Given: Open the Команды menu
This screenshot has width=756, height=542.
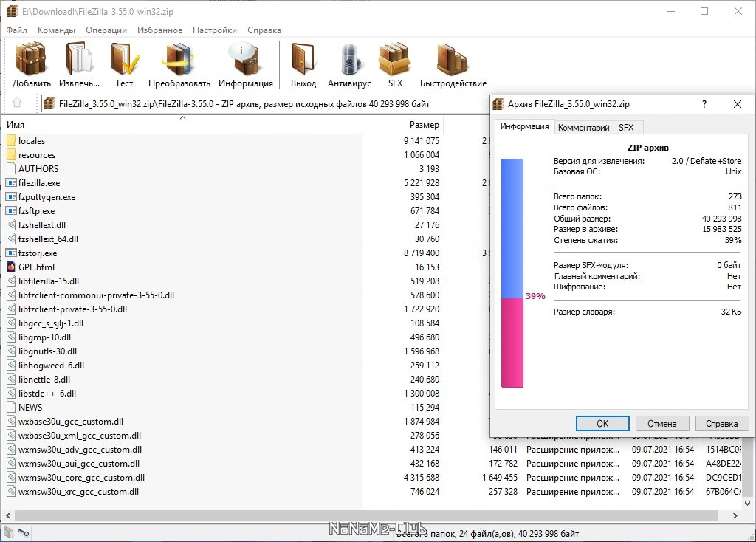Looking at the screenshot, I should [56, 30].
